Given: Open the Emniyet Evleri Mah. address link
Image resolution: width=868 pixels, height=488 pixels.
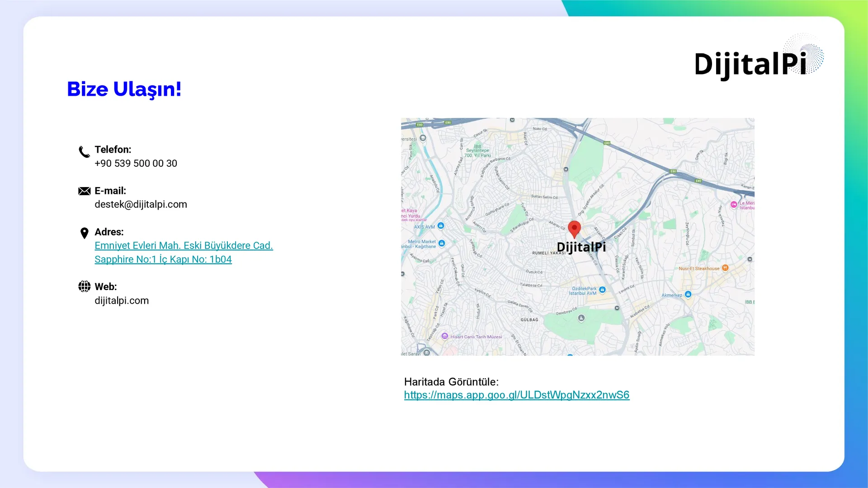Looking at the screenshot, I should (x=184, y=245).
